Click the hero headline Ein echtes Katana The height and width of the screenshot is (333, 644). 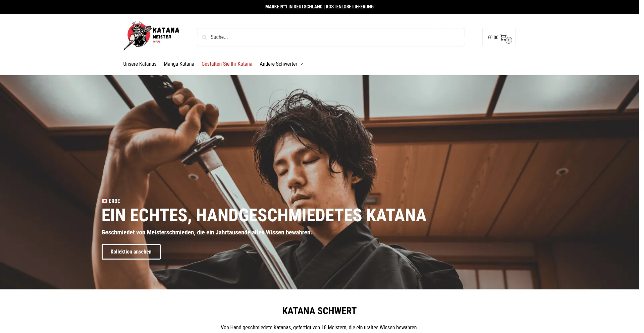point(264,215)
